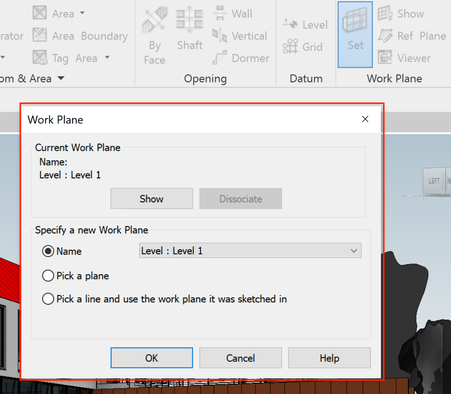Open the Level : Level 1 dropdown
The image size is (451, 394).
point(250,251)
